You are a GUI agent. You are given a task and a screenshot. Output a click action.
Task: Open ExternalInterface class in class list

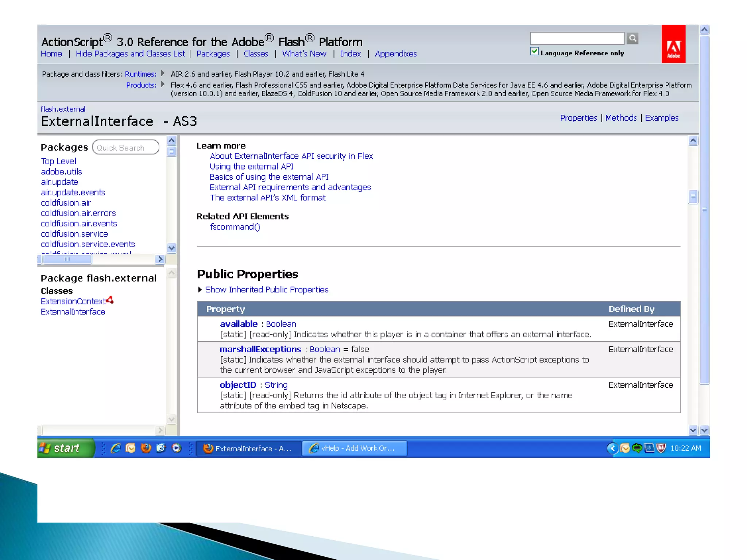(x=73, y=312)
